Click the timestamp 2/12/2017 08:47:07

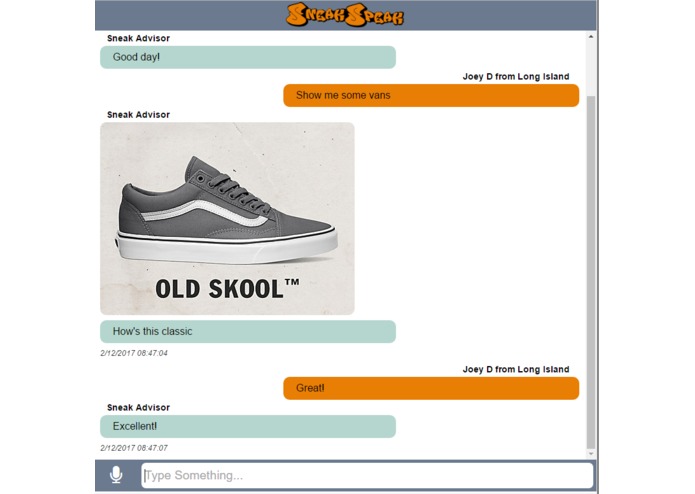(x=134, y=448)
